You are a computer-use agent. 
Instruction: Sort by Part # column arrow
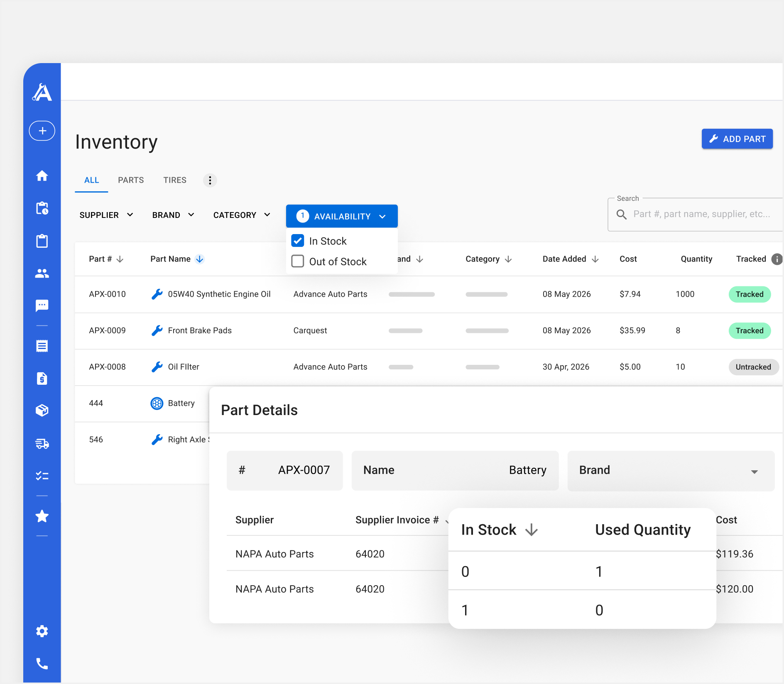[x=120, y=259]
